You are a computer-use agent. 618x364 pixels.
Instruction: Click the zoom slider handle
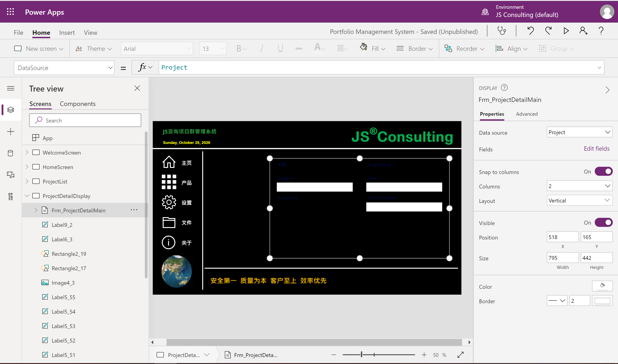coord(361,355)
